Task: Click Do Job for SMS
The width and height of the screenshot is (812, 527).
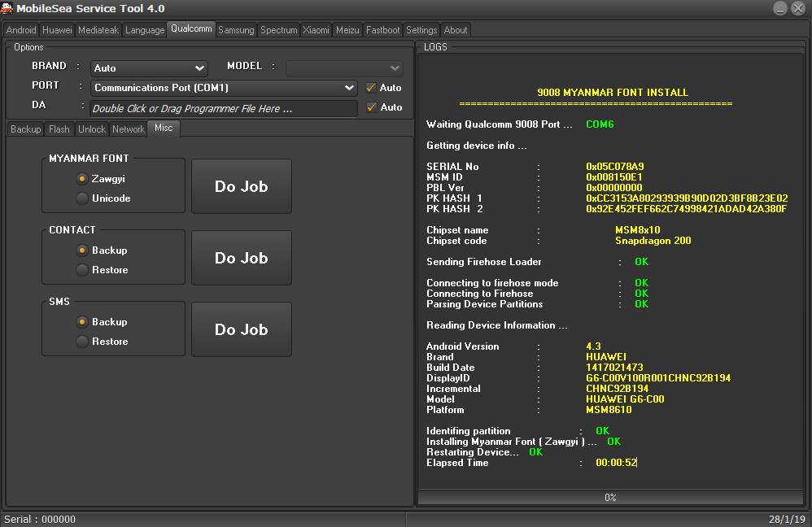Action: tap(242, 329)
